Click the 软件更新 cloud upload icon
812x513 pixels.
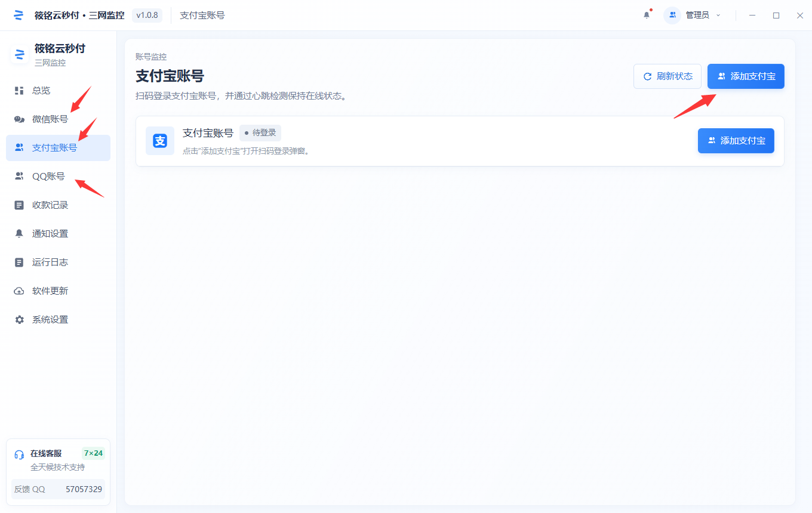(x=19, y=291)
